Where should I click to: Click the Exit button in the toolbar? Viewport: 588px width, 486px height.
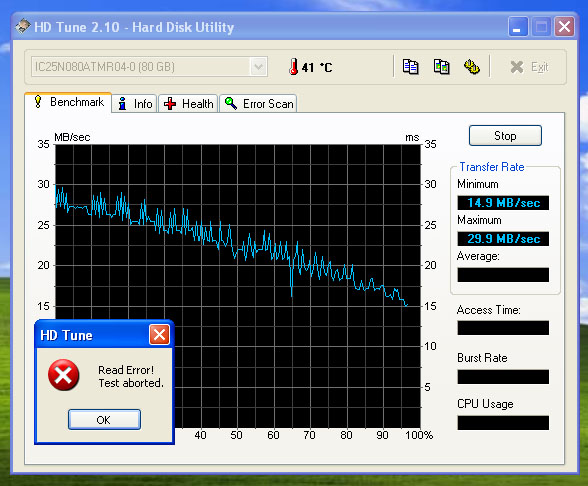[529, 67]
